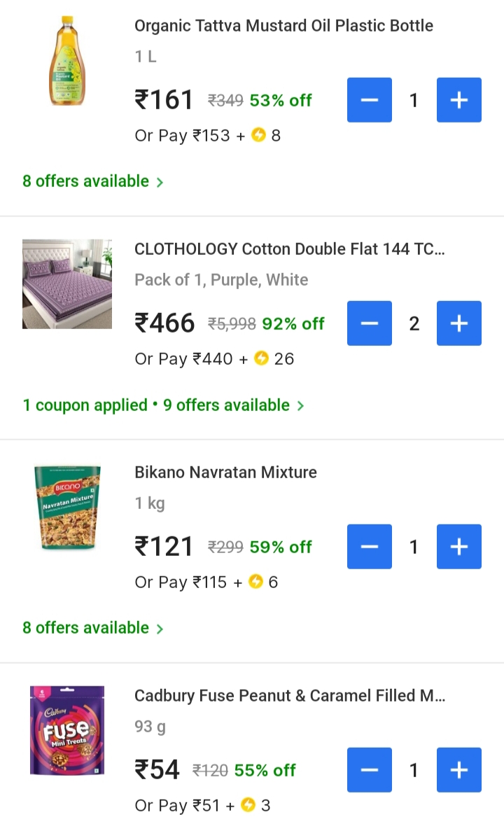The height and width of the screenshot is (831, 504).
Task: Expand 8 offers available under Bikano Mixture
Action: pos(92,628)
